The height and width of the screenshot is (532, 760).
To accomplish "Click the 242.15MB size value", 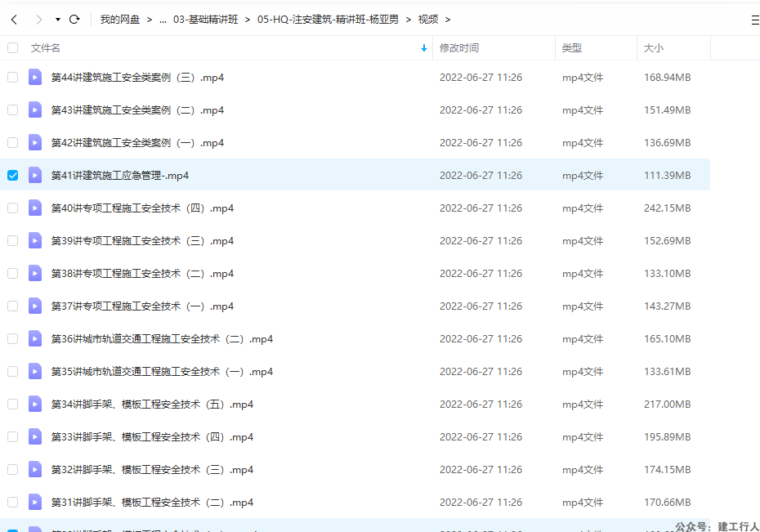I will [667, 208].
